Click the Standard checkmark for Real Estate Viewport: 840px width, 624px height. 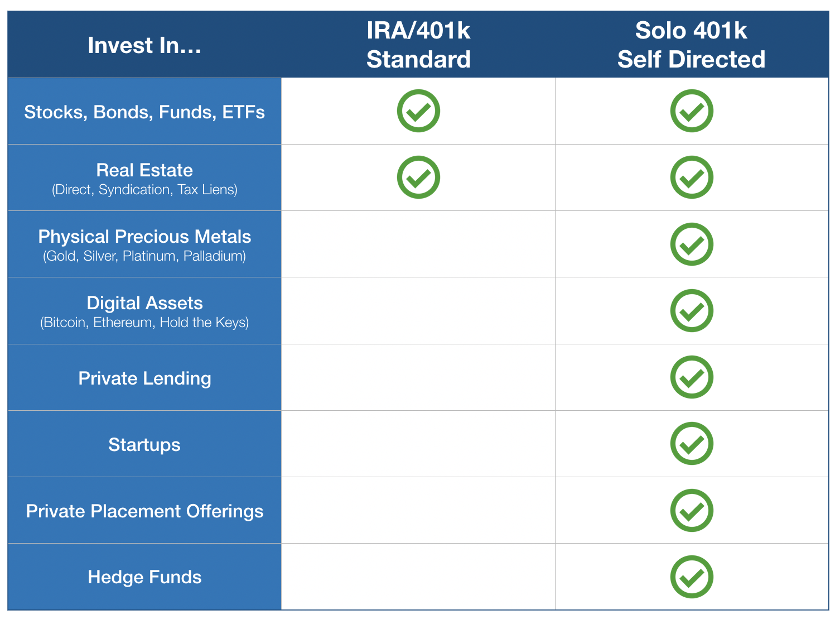(x=418, y=177)
